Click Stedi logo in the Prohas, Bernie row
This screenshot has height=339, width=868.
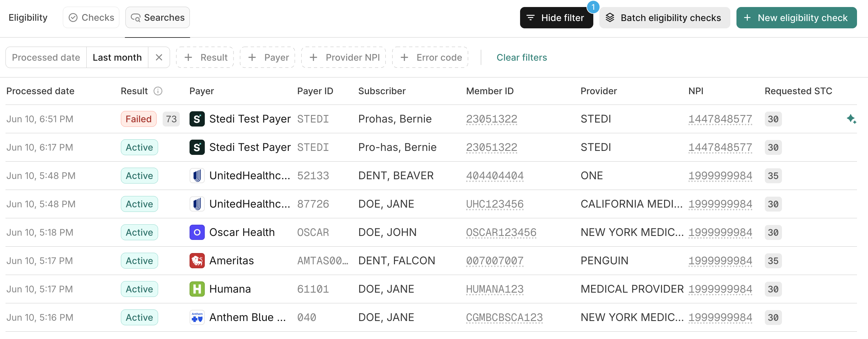tap(197, 119)
